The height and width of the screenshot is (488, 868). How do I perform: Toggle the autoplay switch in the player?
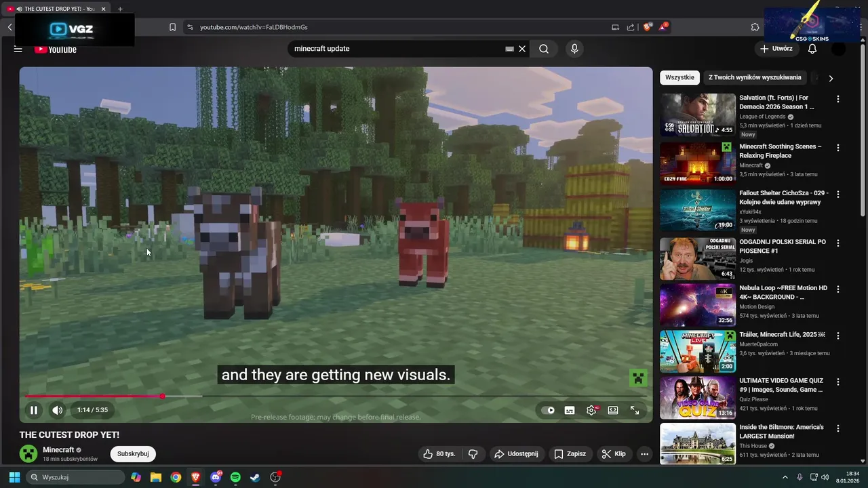click(548, 410)
